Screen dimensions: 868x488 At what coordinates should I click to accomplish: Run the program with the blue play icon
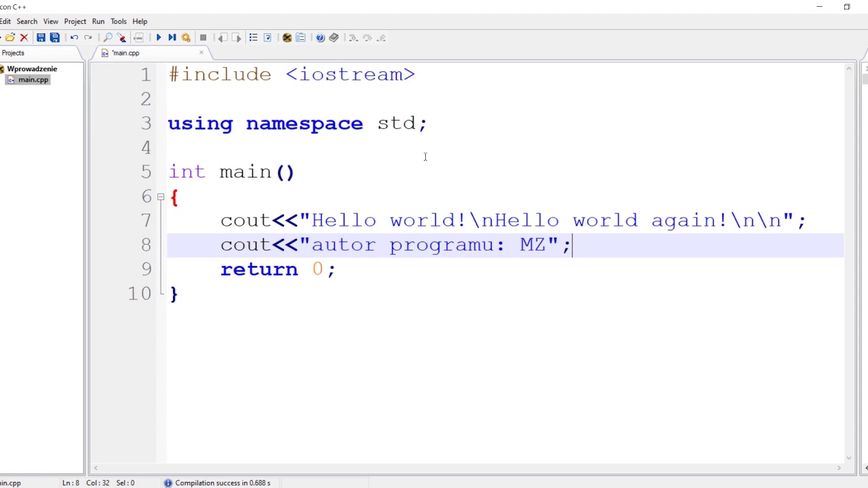tap(158, 38)
